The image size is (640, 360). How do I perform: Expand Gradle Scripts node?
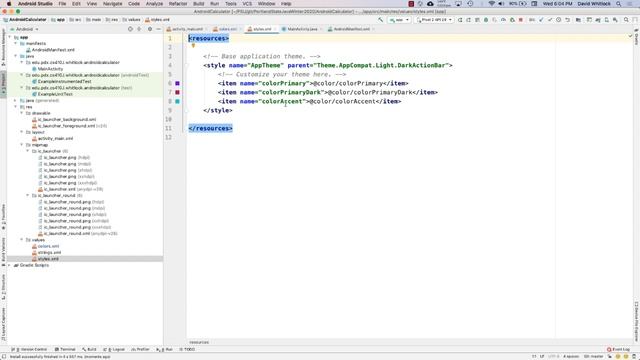click(10, 265)
